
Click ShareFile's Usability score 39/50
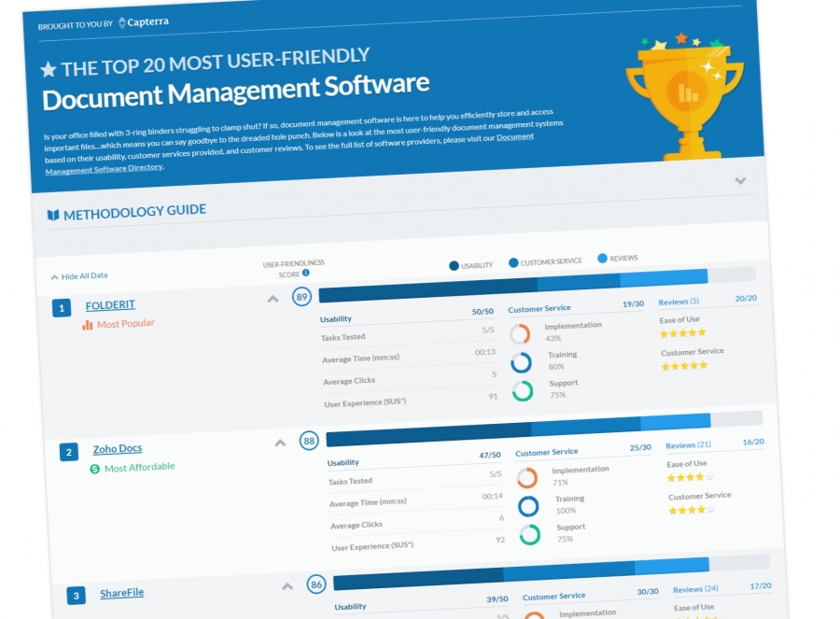click(x=497, y=599)
